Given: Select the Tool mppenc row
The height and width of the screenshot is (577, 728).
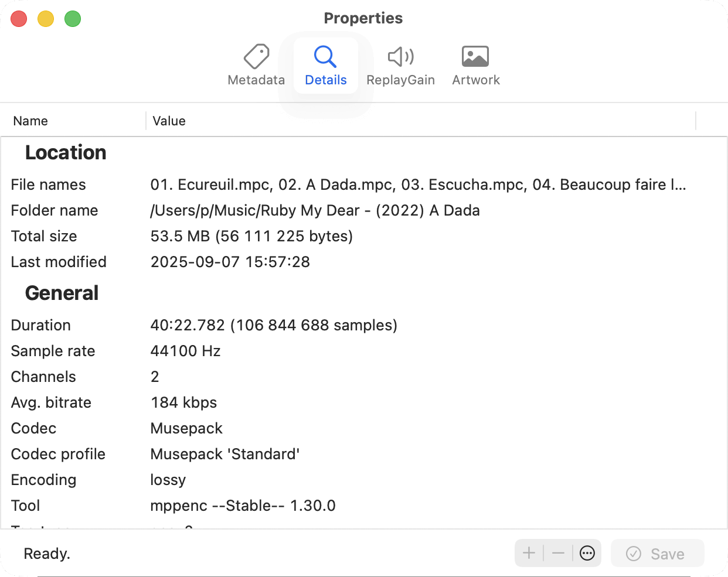Looking at the screenshot, I should (26, 506).
